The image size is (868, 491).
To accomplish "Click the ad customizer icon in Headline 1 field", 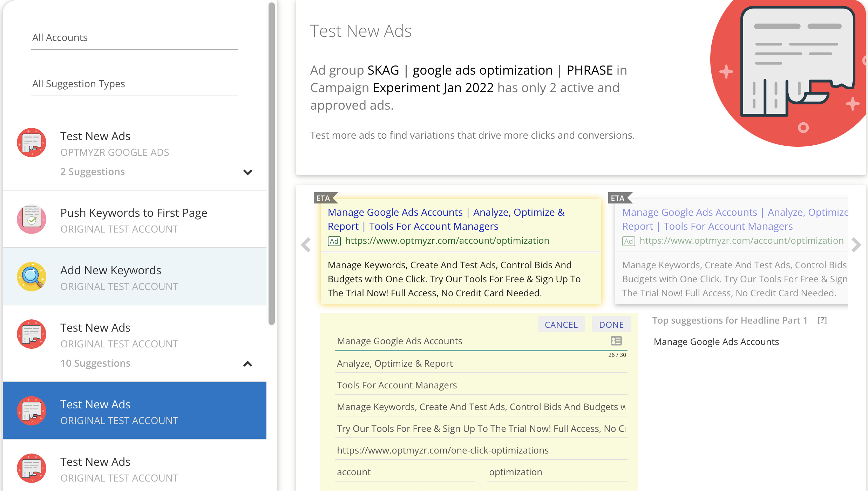I will point(616,341).
